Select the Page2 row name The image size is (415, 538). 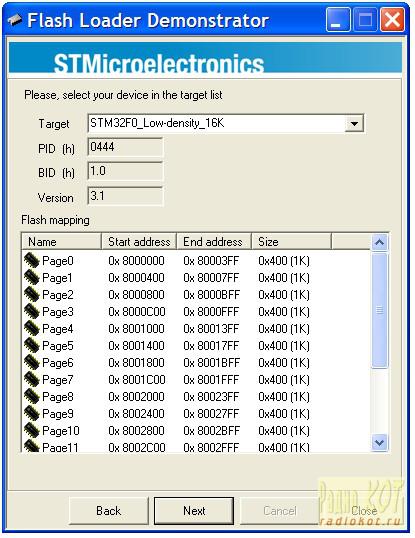(58, 295)
